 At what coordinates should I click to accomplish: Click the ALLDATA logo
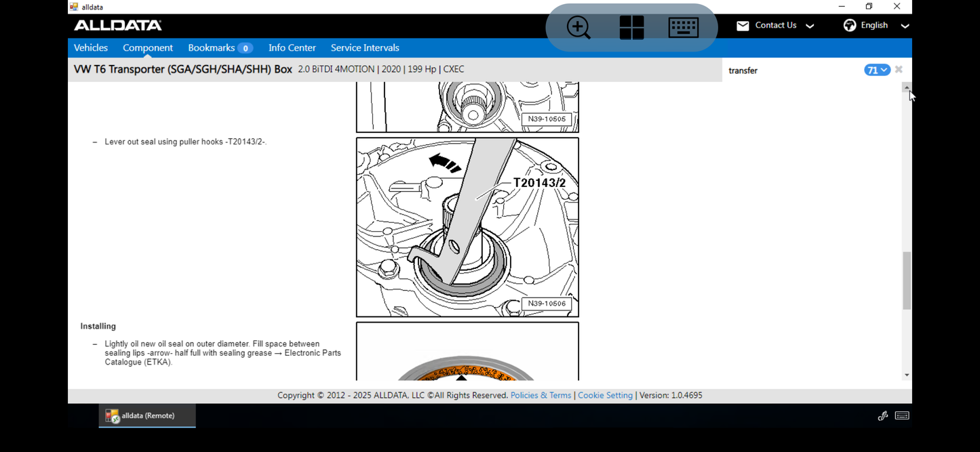118,26
